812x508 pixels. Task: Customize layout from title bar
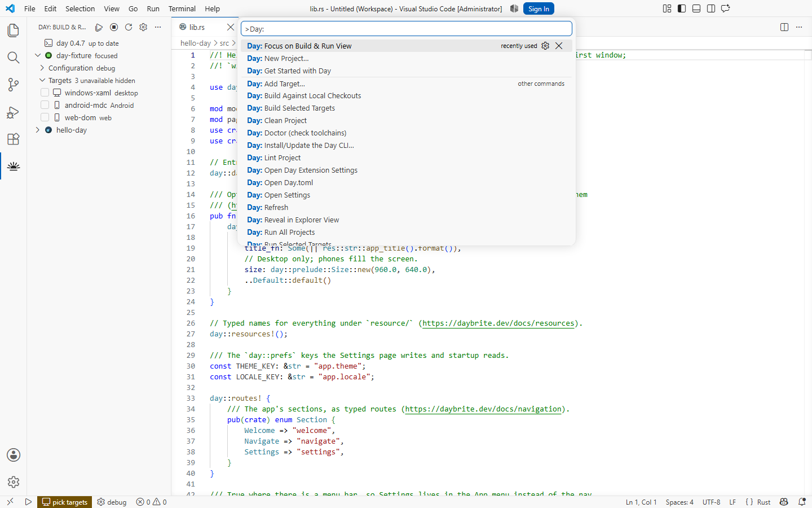point(667,8)
